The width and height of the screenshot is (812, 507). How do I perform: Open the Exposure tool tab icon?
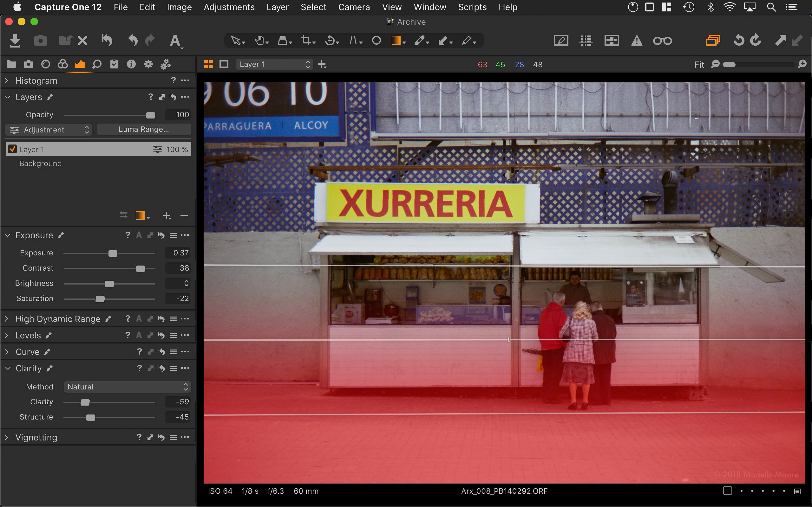point(80,64)
